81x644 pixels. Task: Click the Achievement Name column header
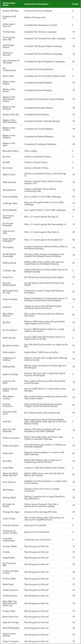tap(9, 4)
